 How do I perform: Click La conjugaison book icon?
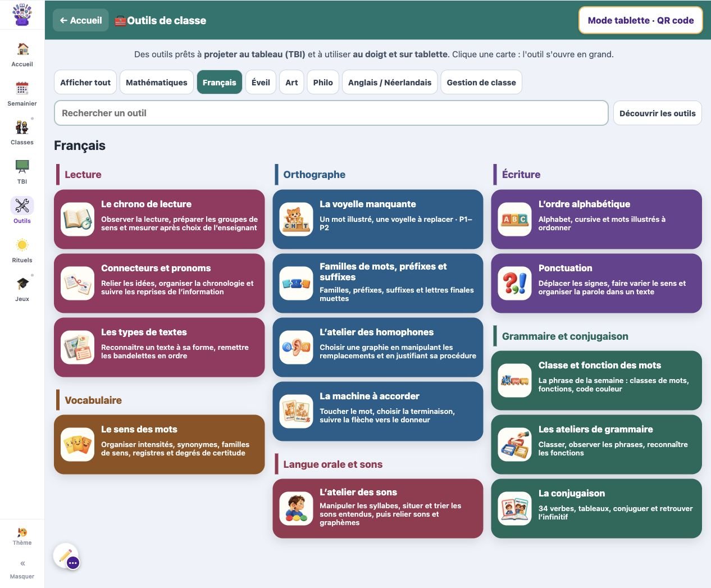pos(514,508)
